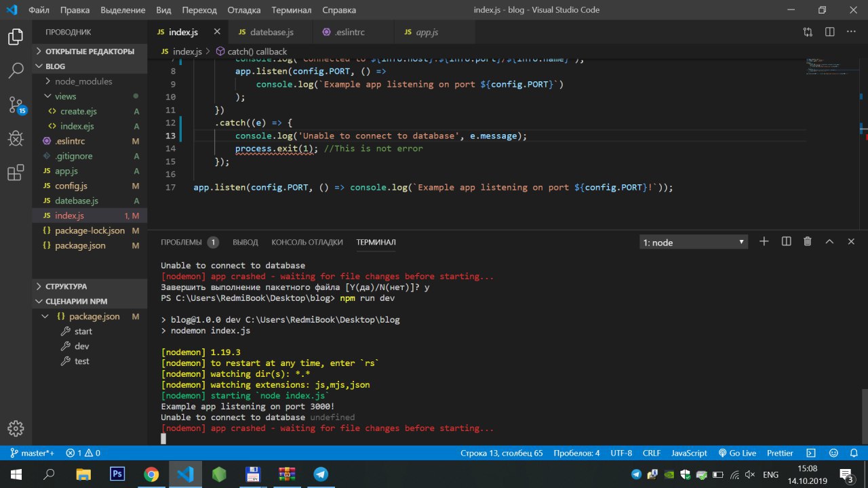Open the Debug view icon
This screenshot has height=488, width=868.
click(x=16, y=138)
